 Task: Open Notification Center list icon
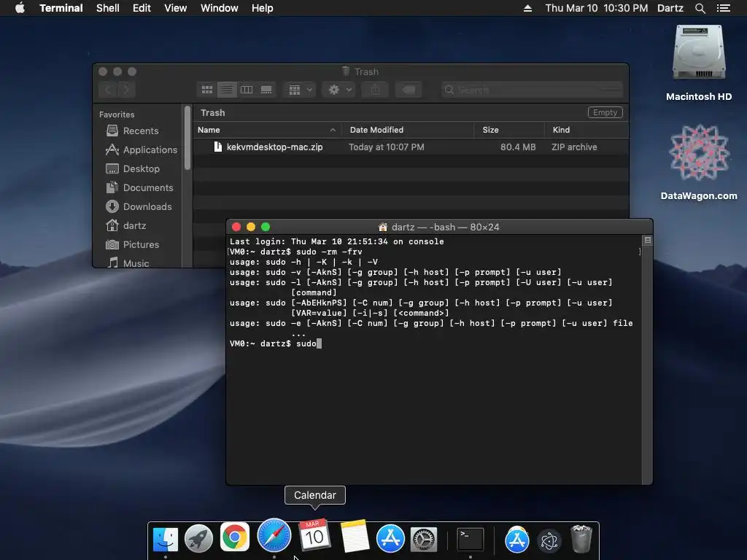723,8
